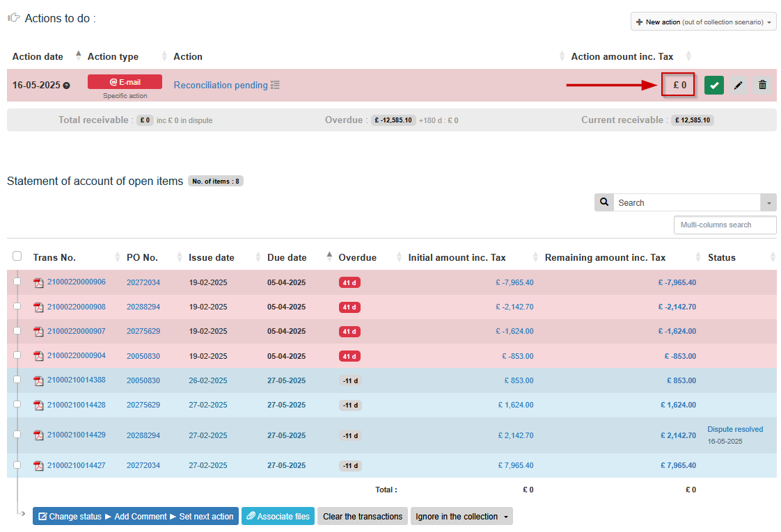The image size is (781, 532).
Task: Open the Search field dropdown arrow
Action: coord(768,203)
